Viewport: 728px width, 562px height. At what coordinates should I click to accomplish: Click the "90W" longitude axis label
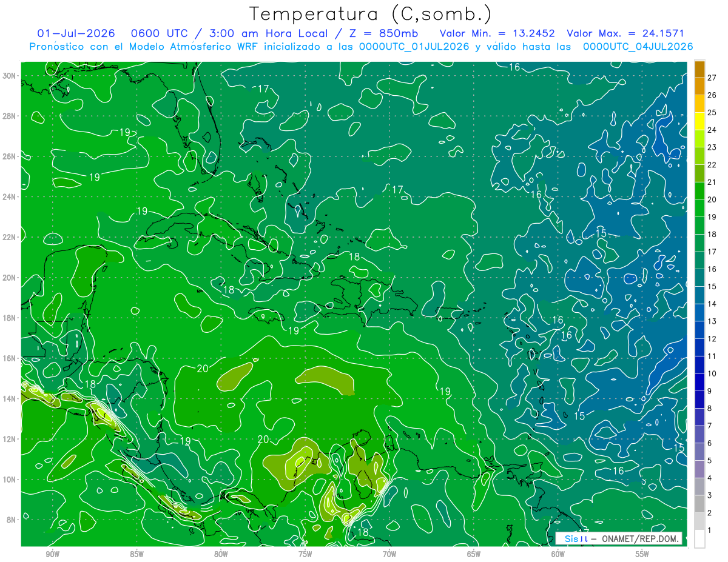pos(53,554)
